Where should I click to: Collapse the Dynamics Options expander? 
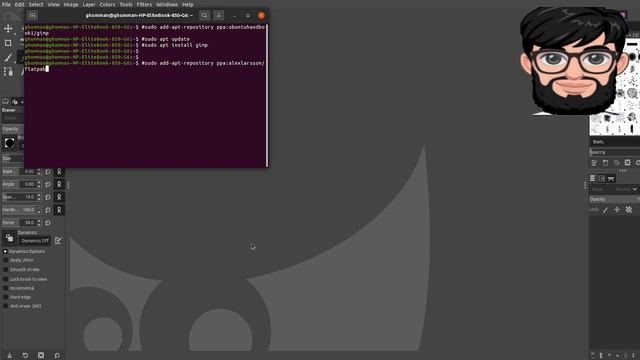5,251
